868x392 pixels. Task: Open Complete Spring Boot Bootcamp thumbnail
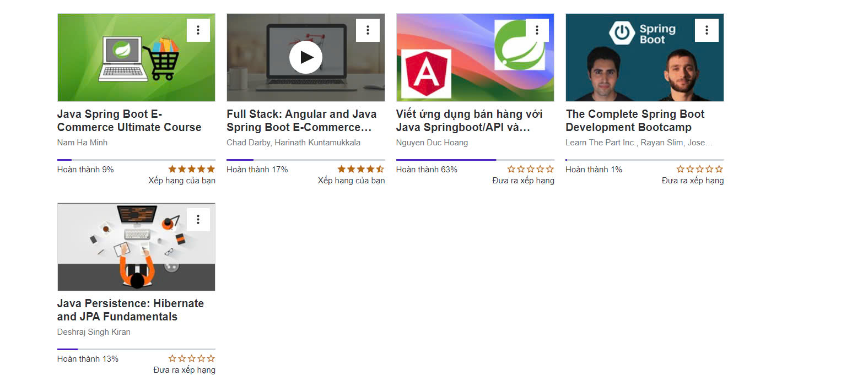point(645,57)
